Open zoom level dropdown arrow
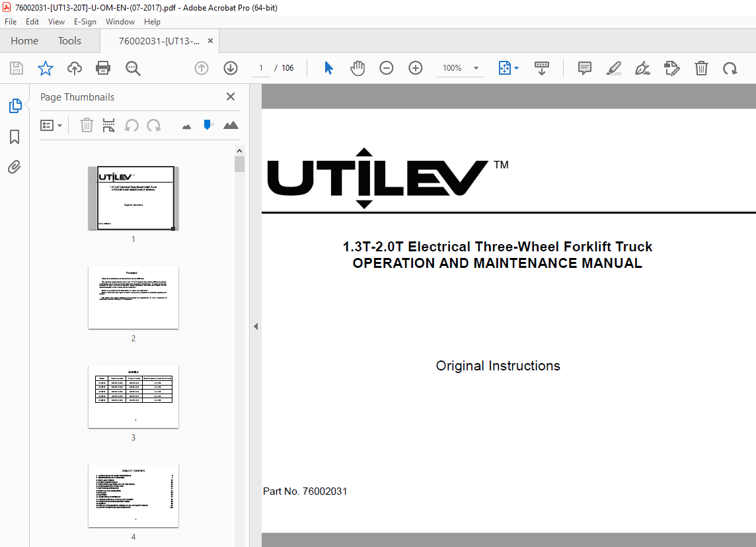This screenshot has height=547, width=756. click(x=476, y=68)
